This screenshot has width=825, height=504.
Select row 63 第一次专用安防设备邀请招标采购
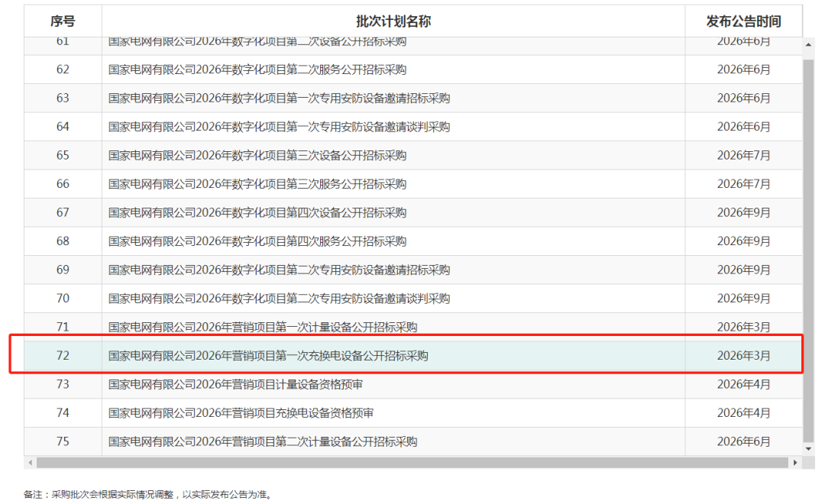279,99
